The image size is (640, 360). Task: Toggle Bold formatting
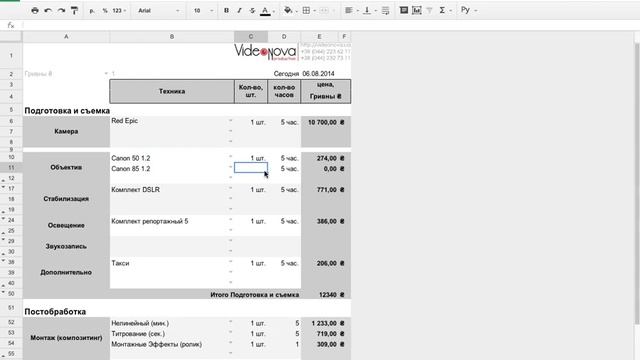pos(227,11)
